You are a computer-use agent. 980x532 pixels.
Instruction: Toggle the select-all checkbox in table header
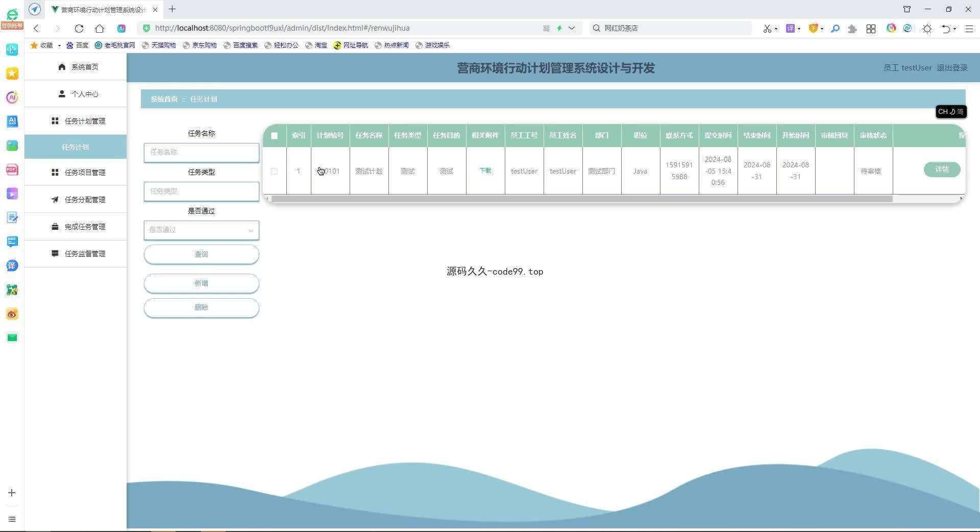275,136
